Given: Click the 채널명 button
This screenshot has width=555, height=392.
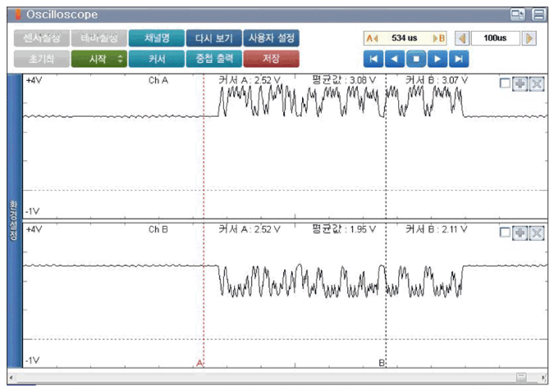Looking at the screenshot, I should (x=156, y=38).
